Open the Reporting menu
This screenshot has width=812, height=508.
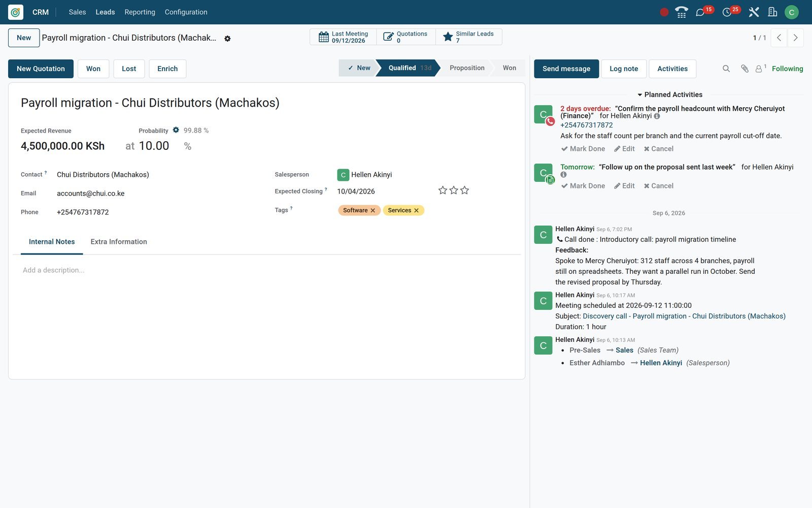140,12
